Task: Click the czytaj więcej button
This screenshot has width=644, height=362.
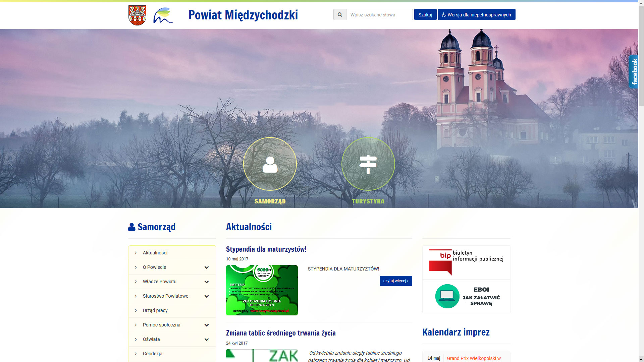Action: click(x=396, y=281)
